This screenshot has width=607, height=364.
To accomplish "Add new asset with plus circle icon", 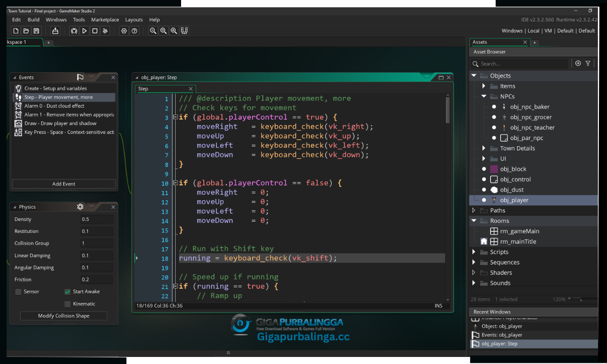I will point(578,63).
